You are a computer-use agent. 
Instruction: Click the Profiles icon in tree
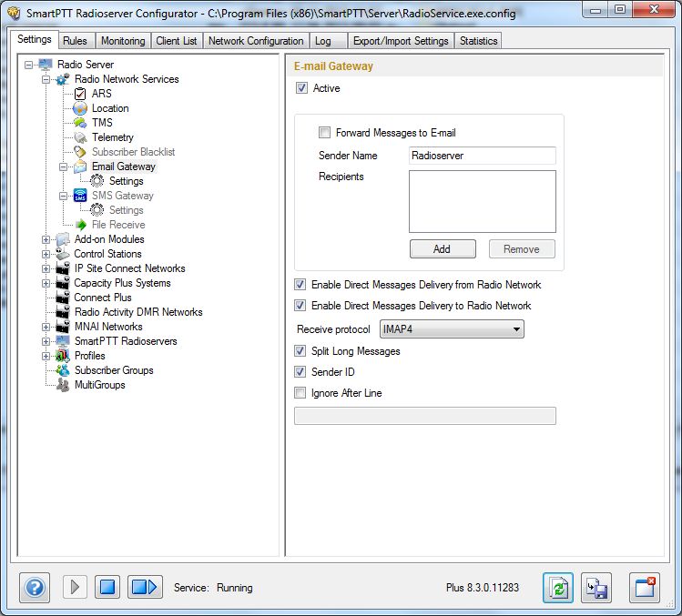pos(63,356)
